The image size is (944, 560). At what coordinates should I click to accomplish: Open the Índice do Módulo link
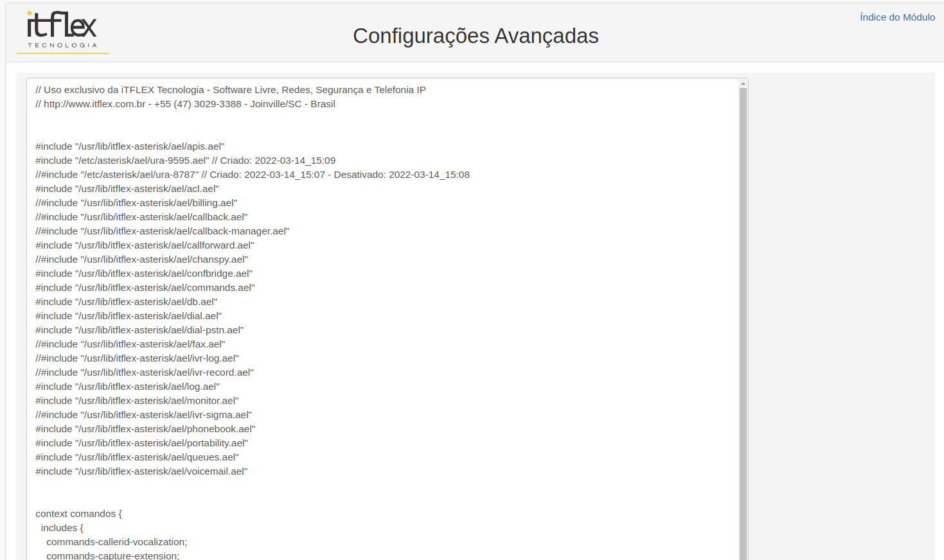(x=897, y=17)
